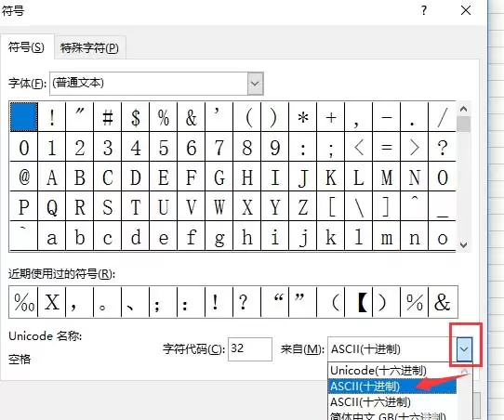This screenshot has width=504, height=420.
Task: Click the symbol grid scroll up arrow
Action: 463,109
